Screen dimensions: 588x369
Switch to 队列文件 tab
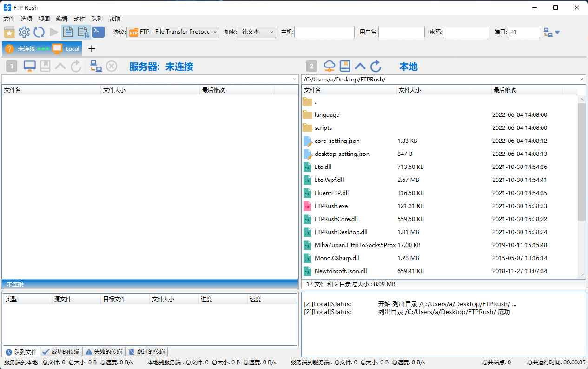(21, 352)
